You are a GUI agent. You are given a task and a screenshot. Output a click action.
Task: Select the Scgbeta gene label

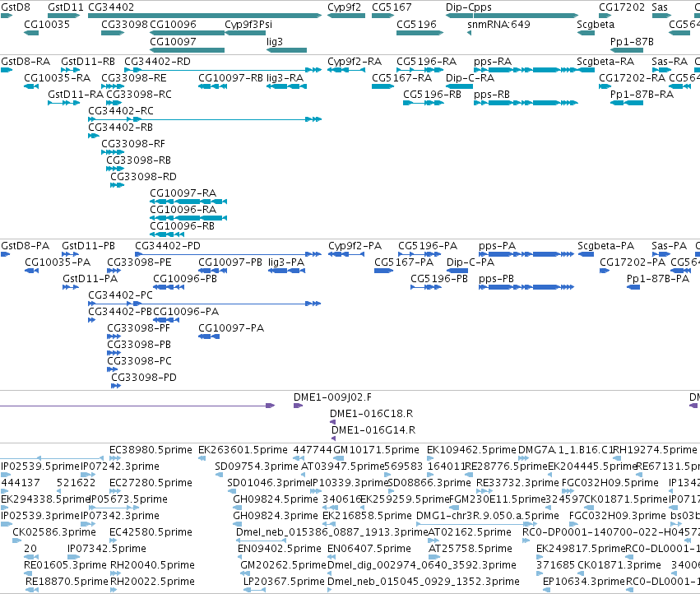click(596, 25)
